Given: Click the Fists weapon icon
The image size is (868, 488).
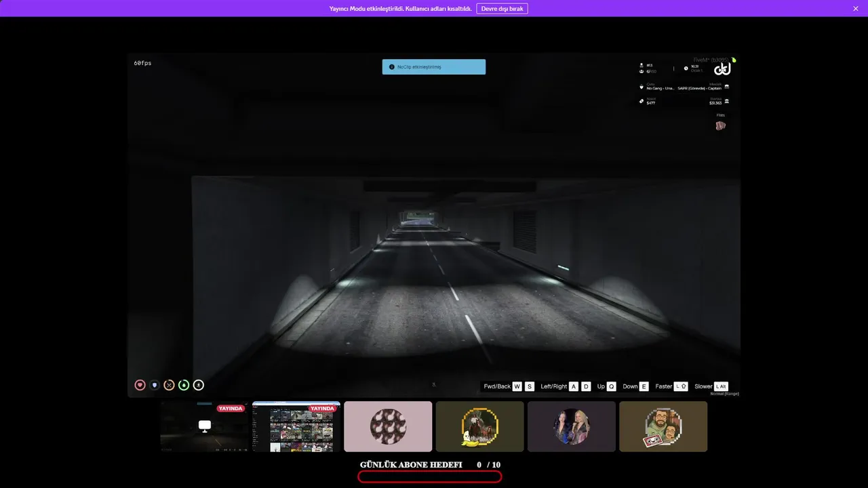Looking at the screenshot, I should tap(720, 125).
